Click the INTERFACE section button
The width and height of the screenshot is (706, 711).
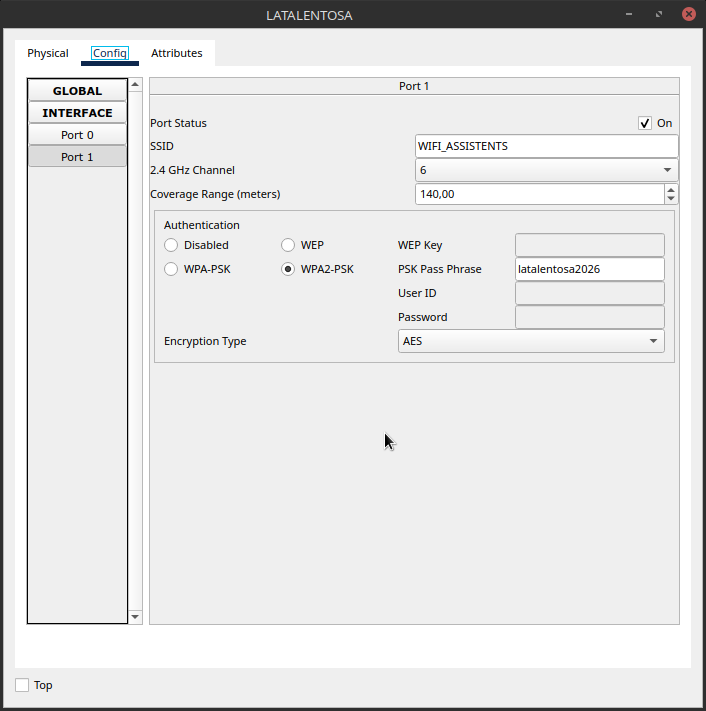pos(77,113)
